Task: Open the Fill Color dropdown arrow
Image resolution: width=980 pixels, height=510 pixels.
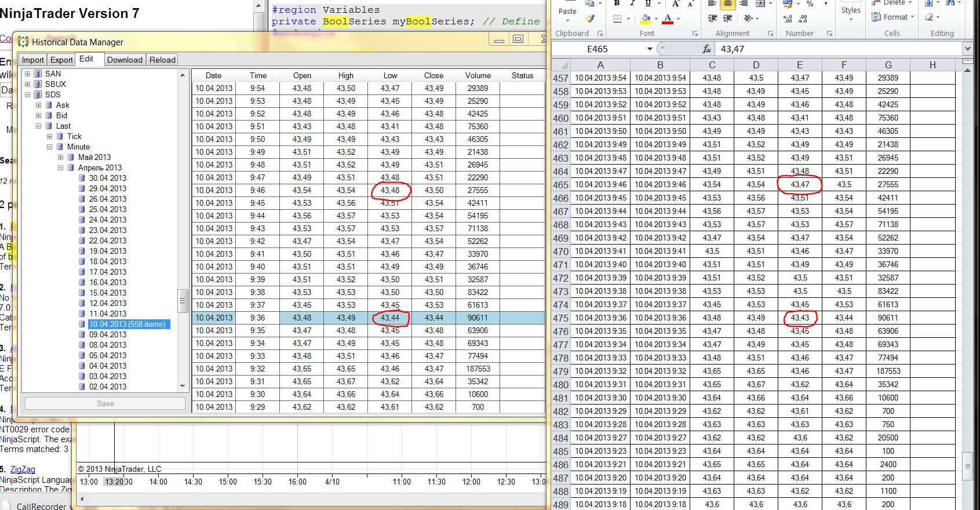Action: point(655,19)
